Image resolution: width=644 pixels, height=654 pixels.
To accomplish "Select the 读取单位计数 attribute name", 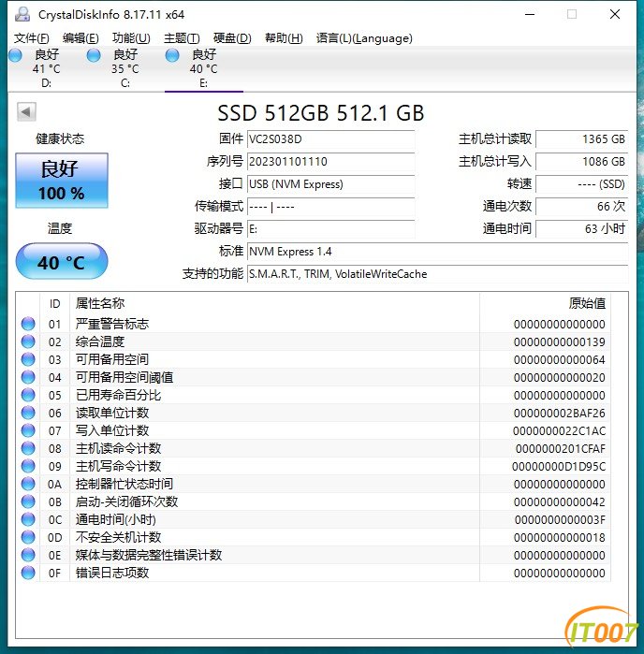I will (x=111, y=413).
